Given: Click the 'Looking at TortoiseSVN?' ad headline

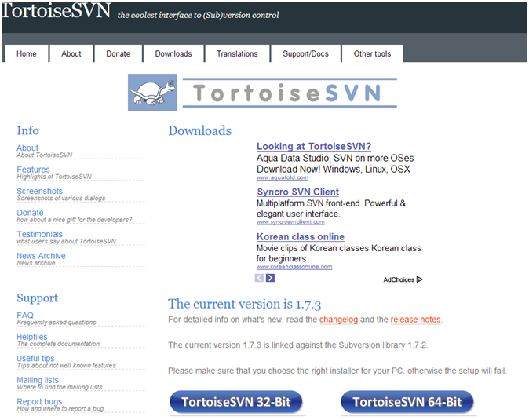Looking at the screenshot, I should click(x=314, y=146).
